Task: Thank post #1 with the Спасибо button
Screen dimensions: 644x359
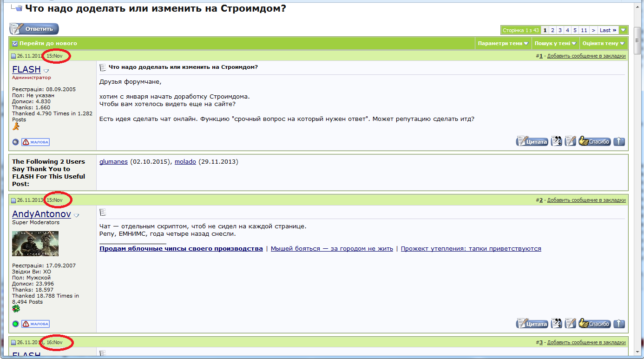Action: pos(595,141)
